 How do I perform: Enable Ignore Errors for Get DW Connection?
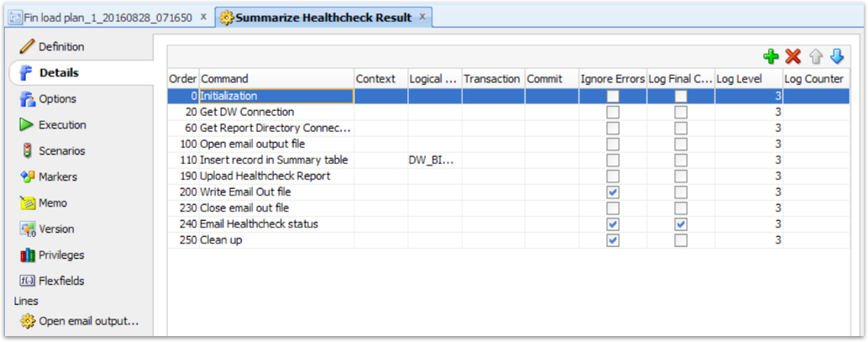[x=613, y=113]
